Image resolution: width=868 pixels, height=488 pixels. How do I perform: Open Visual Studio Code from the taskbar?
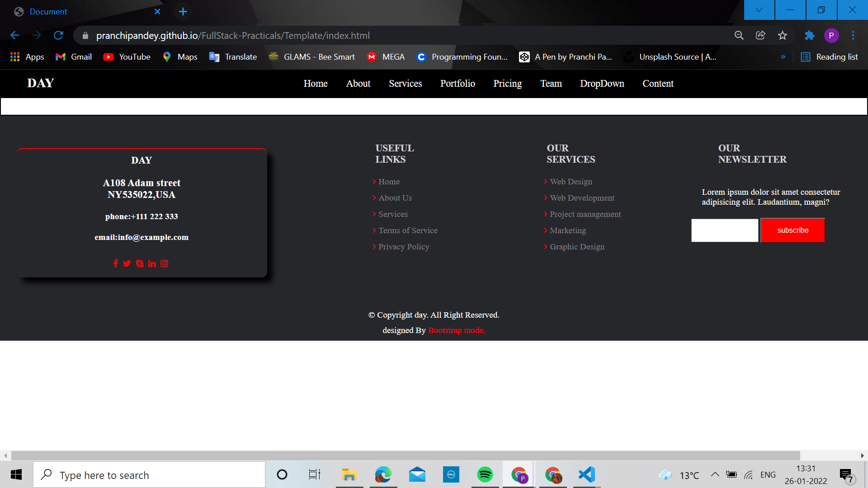coord(586,474)
